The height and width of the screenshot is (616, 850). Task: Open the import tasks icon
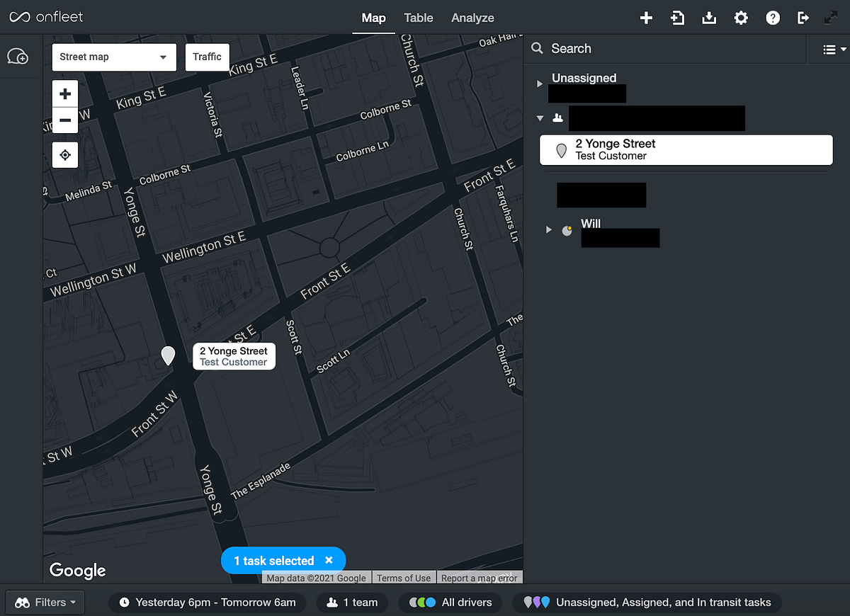coord(678,18)
